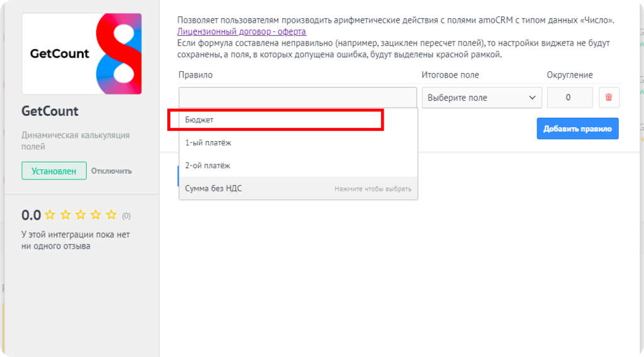The width and height of the screenshot is (644, 357).
Task: Click the review count "(0)"
Action: click(x=126, y=216)
